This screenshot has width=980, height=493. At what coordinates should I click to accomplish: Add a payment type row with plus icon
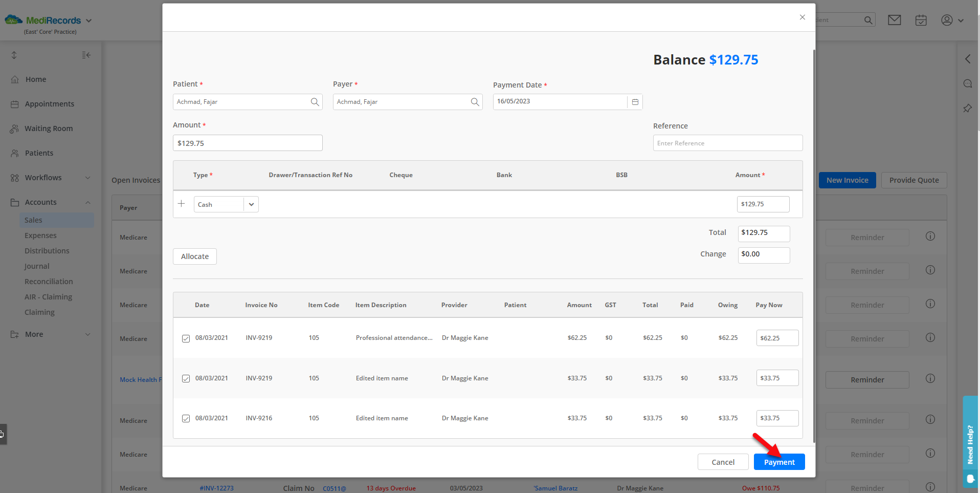tap(182, 204)
